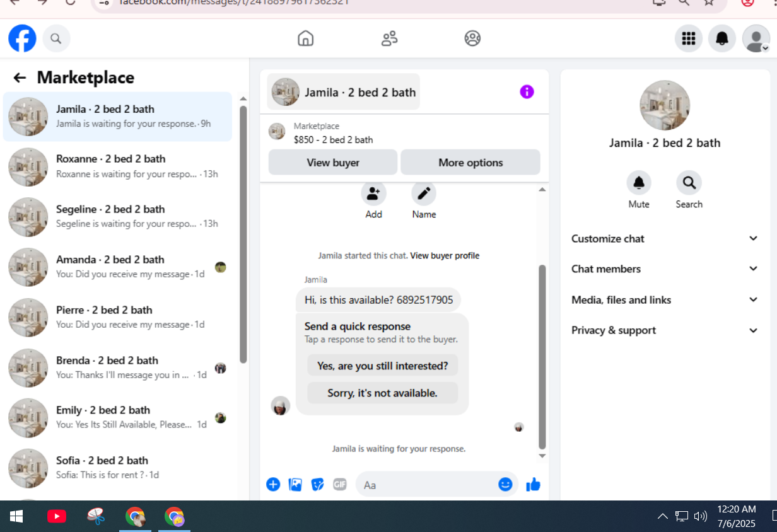The height and width of the screenshot is (532, 777).
Task: Open the network tray icon
Action: (x=682, y=516)
